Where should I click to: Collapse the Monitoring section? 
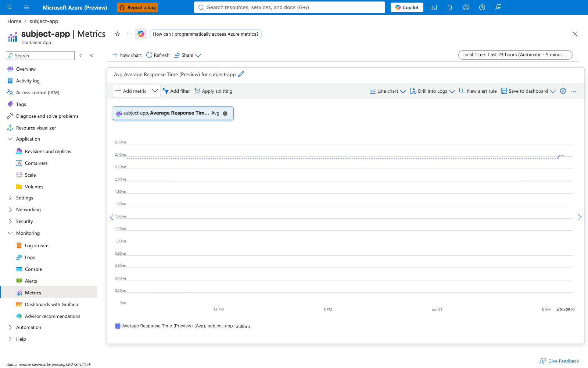28,233
